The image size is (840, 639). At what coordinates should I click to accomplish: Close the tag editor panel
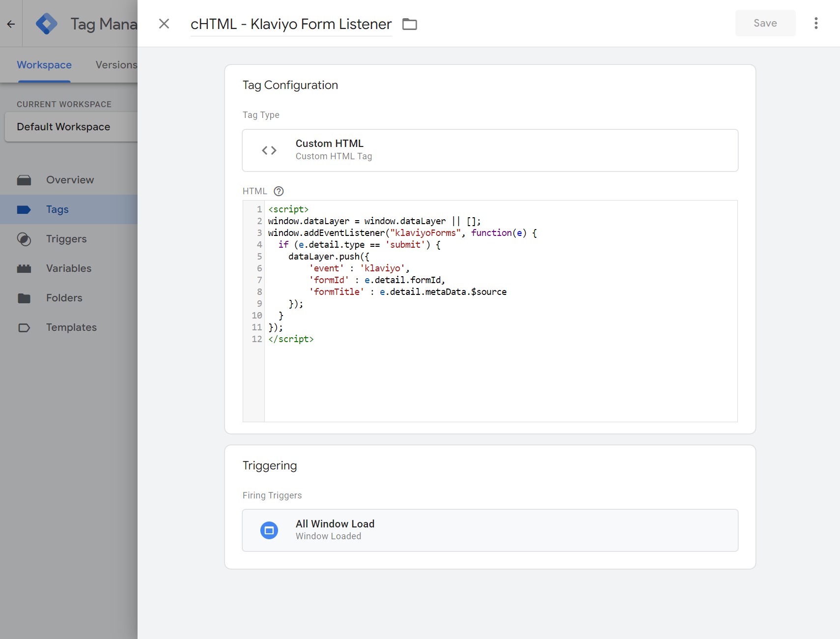tap(164, 24)
